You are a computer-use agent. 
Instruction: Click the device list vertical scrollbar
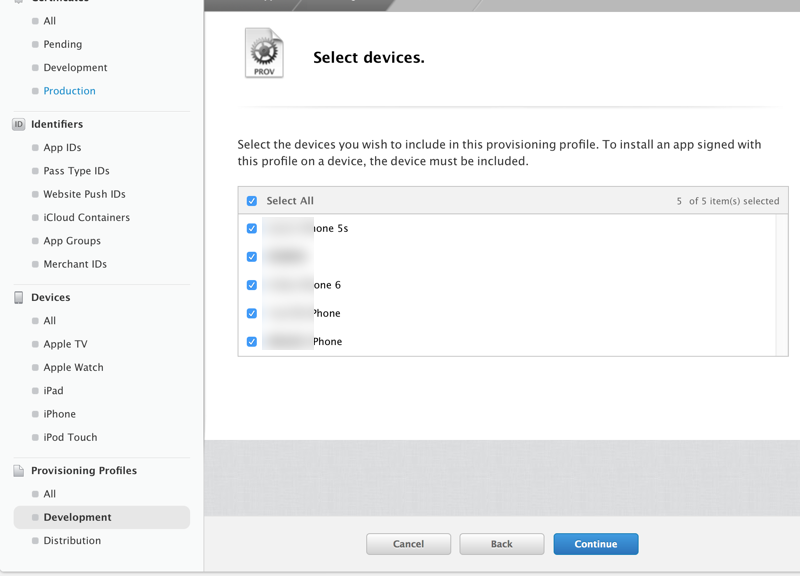[x=781, y=285]
